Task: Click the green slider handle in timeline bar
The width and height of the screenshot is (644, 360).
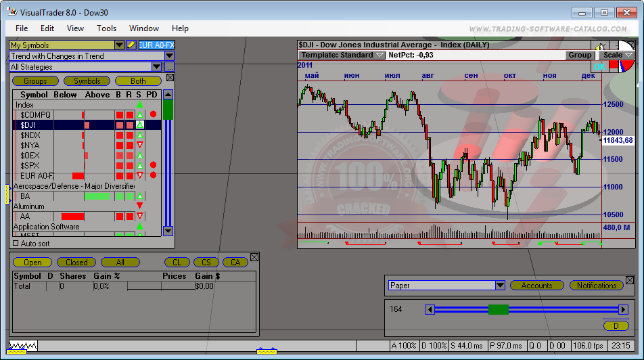Action: (x=498, y=309)
